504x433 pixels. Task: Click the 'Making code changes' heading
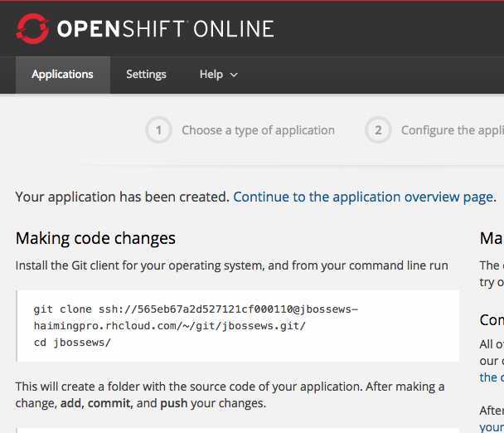pos(95,238)
